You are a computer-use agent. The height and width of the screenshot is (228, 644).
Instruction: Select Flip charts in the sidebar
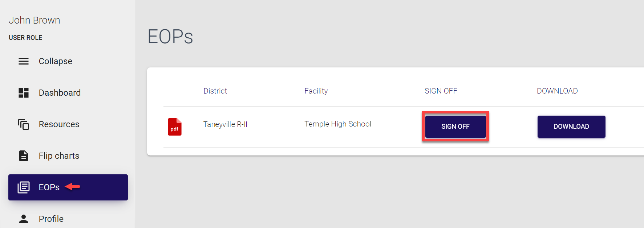tap(59, 156)
